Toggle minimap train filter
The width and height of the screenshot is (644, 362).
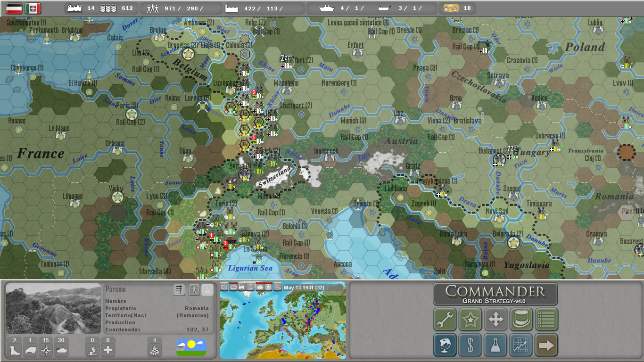242,287
